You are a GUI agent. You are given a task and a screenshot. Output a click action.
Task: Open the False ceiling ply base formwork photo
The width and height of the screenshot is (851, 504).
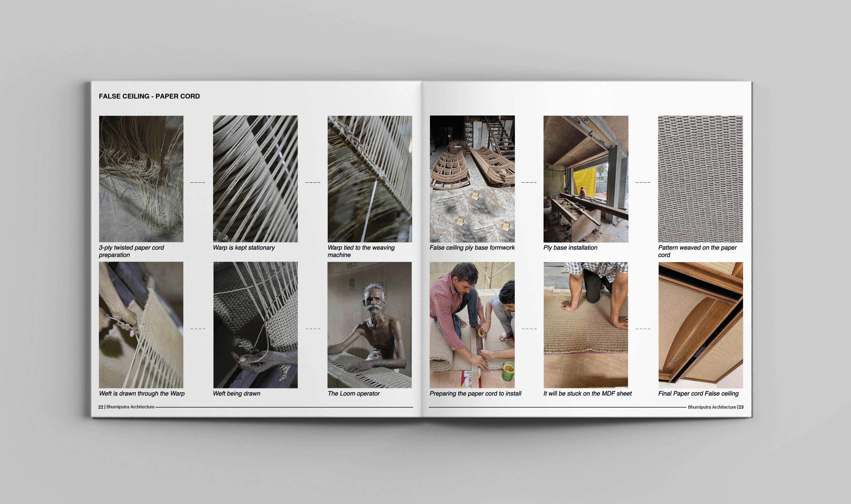pos(472,179)
